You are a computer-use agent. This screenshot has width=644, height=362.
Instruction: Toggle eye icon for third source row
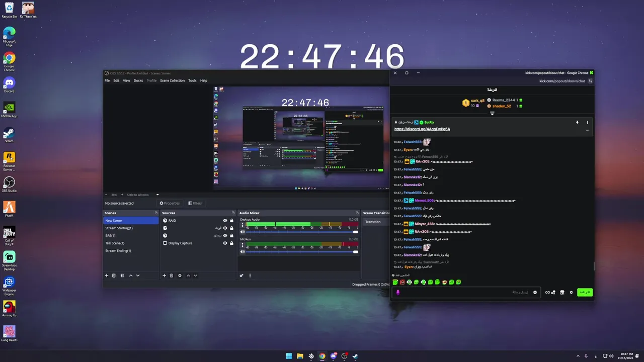pos(225,236)
